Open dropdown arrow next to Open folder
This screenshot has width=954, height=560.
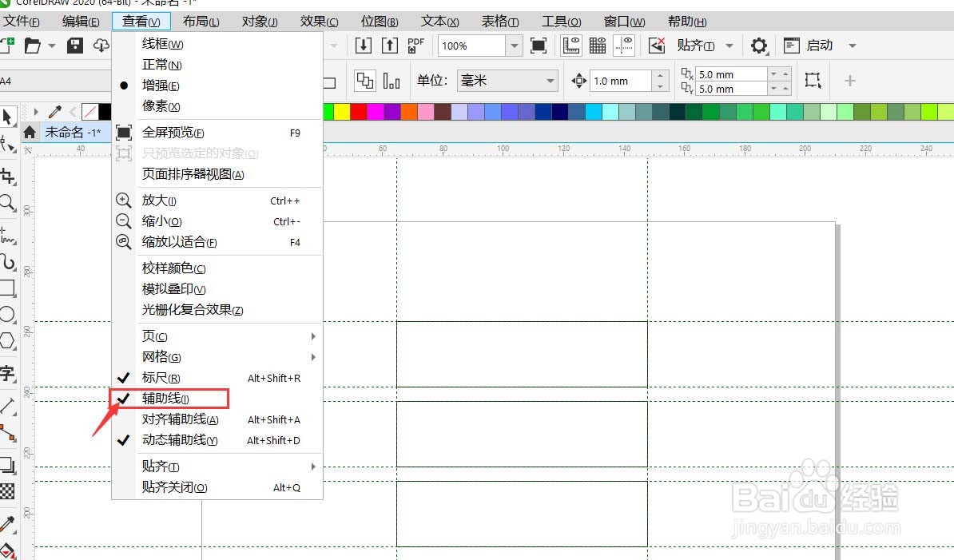(52, 46)
